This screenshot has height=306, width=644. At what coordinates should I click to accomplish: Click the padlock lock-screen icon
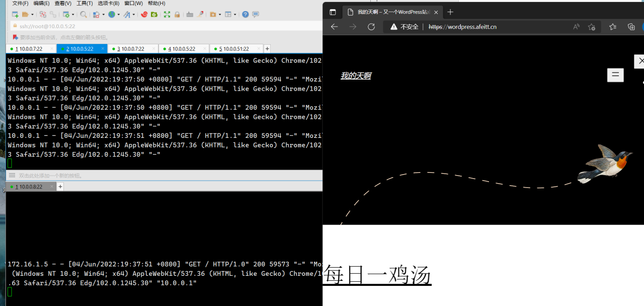(177, 15)
